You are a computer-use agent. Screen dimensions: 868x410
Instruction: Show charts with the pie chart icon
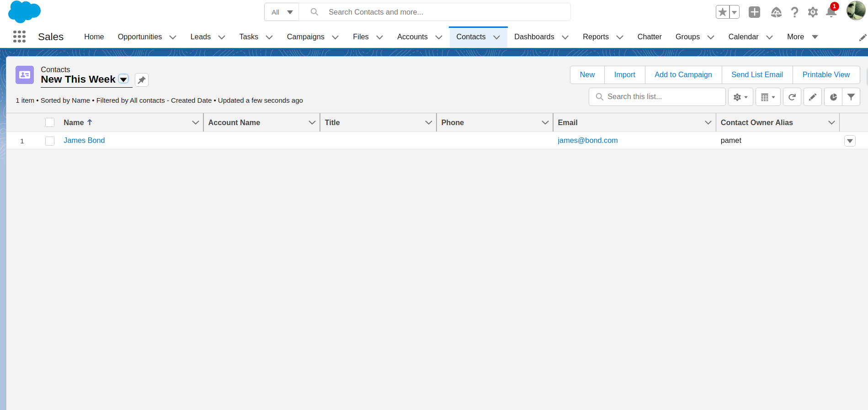(x=833, y=97)
